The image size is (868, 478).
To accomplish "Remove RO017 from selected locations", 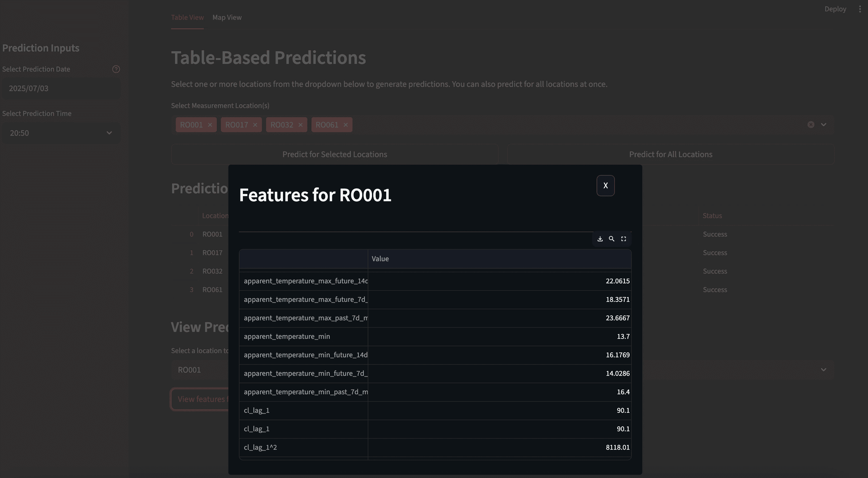I will [x=255, y=125].
